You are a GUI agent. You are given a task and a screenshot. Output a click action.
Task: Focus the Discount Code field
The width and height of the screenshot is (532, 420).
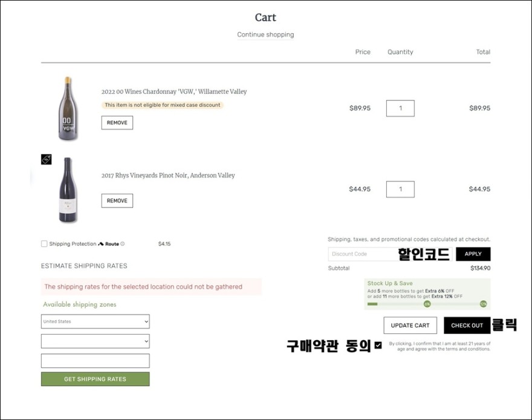(x=390, y=254)
